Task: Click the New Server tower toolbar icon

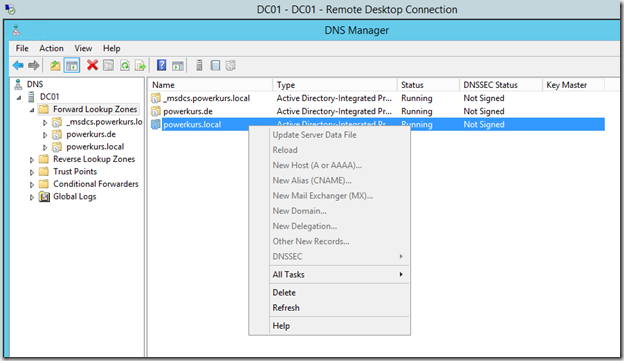Action: point(199,65)
